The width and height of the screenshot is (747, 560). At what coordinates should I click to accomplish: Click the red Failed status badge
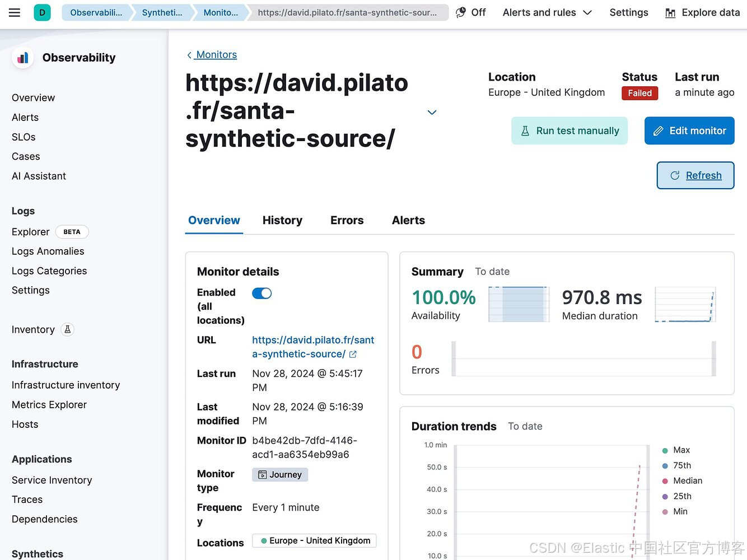639,94
